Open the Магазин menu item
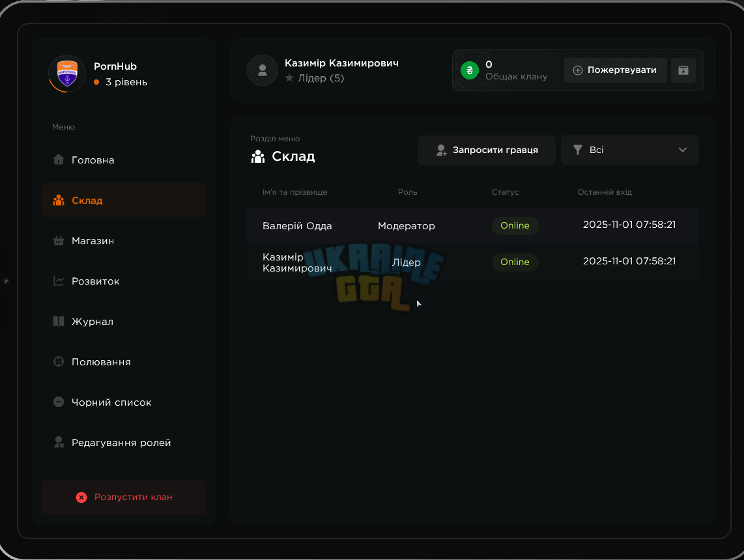This screenshot has height=560, width=744. click(x=123, y=240)
